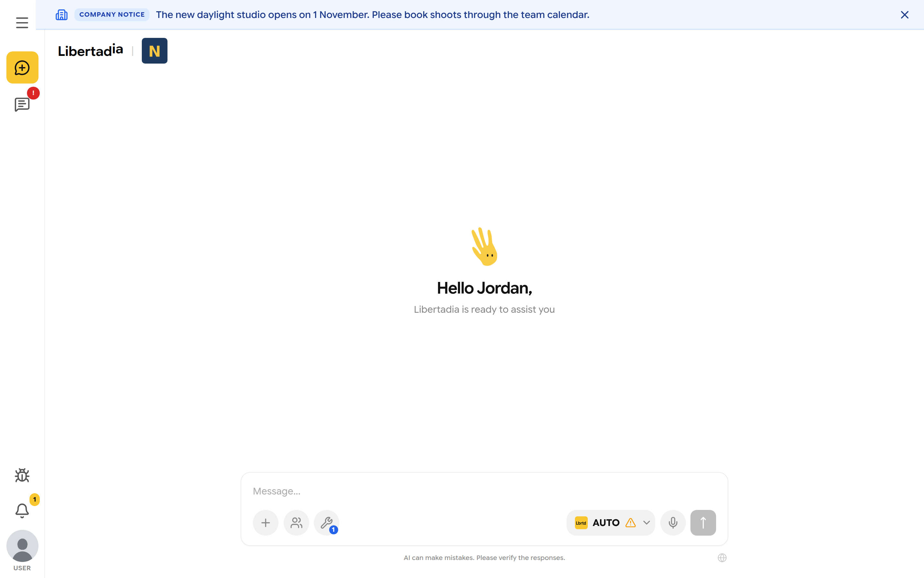Click the 'AI can make mistakes' disclaimer
The image size is (924, 578).
[484, 558]
